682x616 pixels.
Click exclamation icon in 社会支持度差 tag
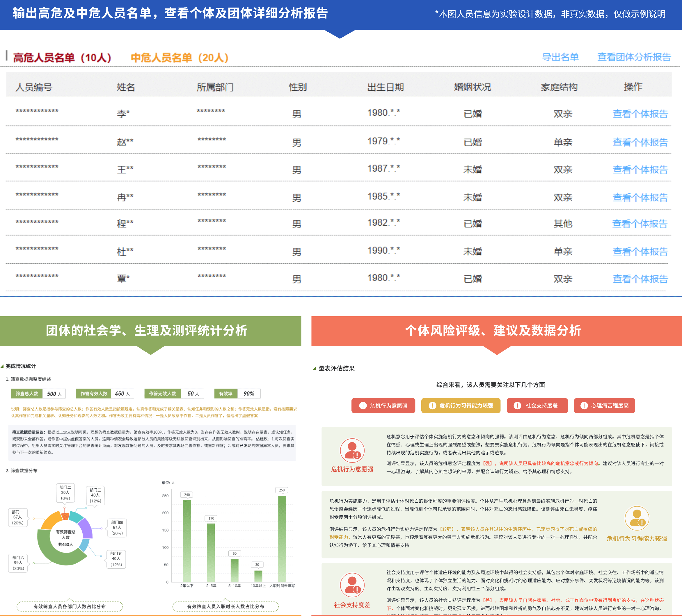tap(517, 406)
